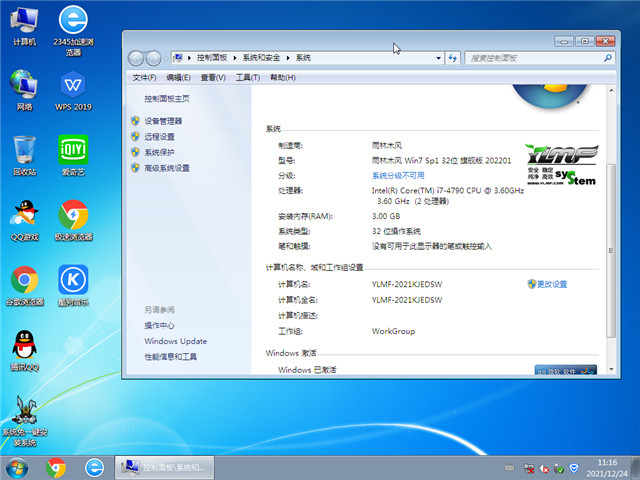
Task: Click the vertical scrollbar thumb
Action: tap(611, 250)
